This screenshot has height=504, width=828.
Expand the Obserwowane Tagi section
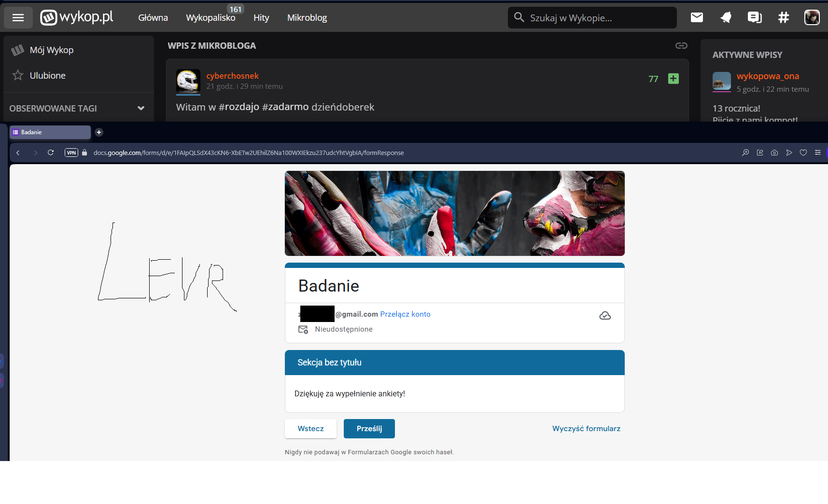[x=140, y=108]
